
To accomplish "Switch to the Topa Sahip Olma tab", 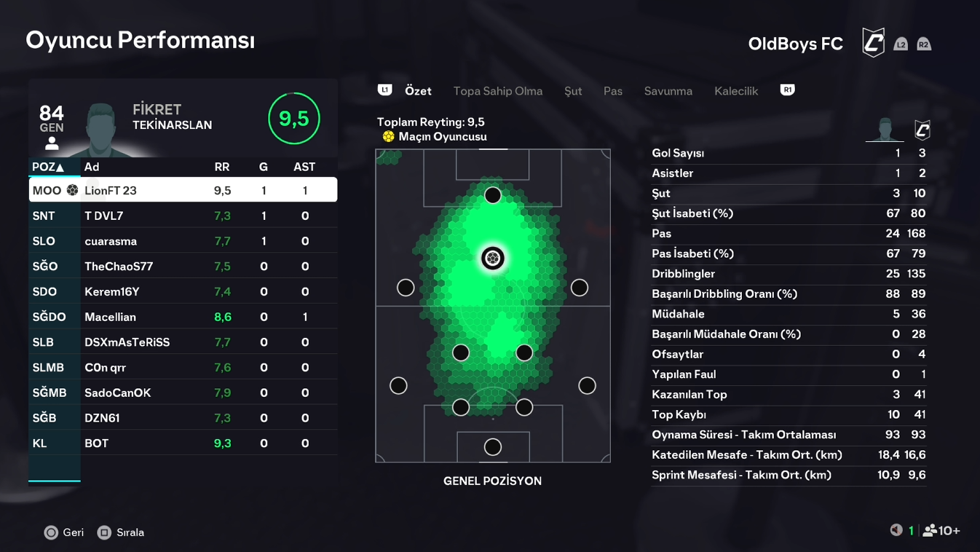I will point(498,91).
